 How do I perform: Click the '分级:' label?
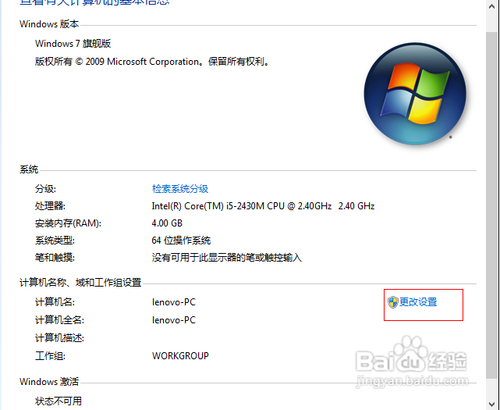coord(46,189)
